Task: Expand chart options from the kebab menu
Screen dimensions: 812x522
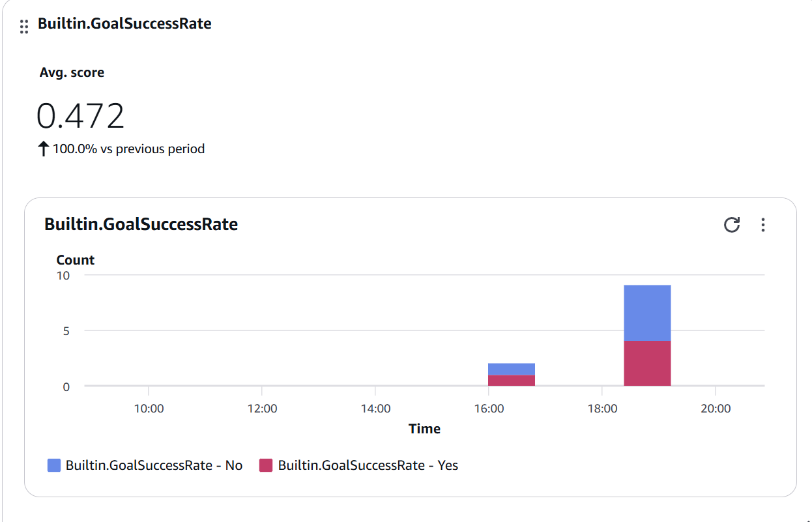Action: [x=763, y=225]
